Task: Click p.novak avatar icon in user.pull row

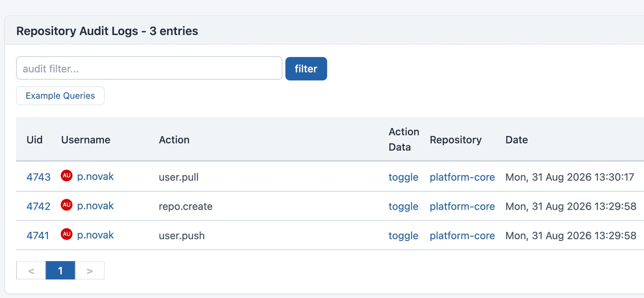Action: (x=67, y=176)
